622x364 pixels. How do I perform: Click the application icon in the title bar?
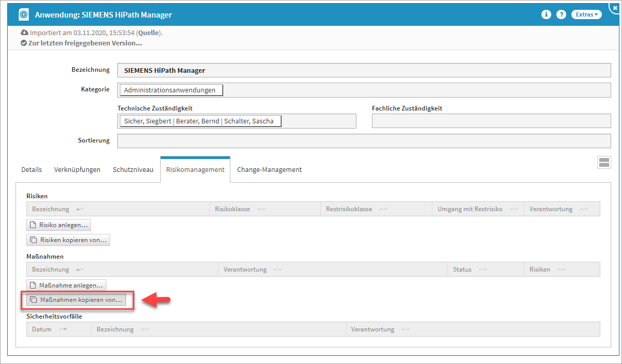pos(24,15)
